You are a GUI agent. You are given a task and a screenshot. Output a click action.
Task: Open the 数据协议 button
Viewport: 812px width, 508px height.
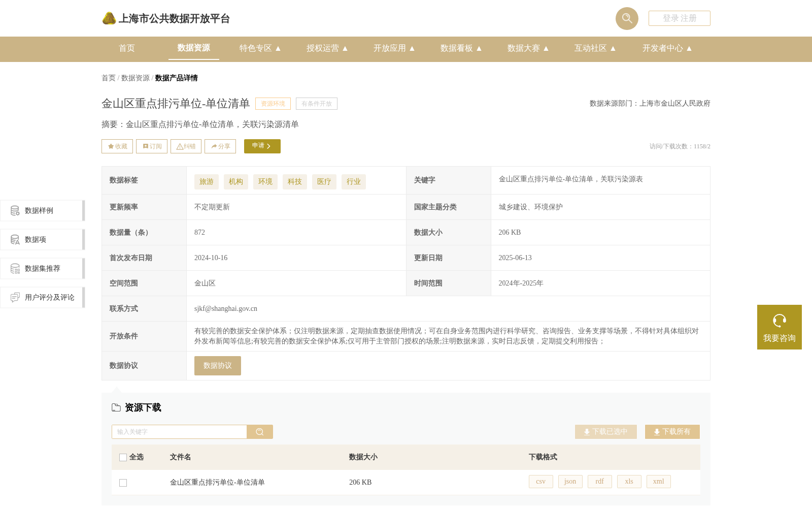(x=218, y=366)
